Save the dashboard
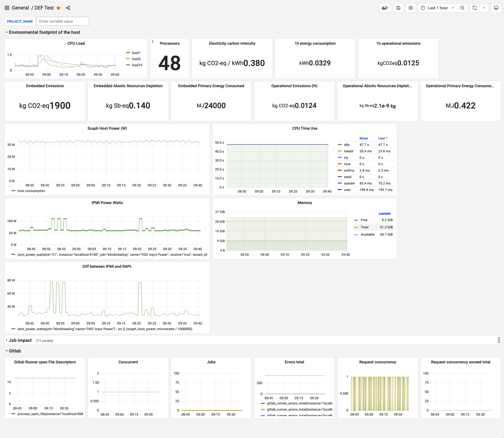The image size is (504, 438). [x=398, y=8]
